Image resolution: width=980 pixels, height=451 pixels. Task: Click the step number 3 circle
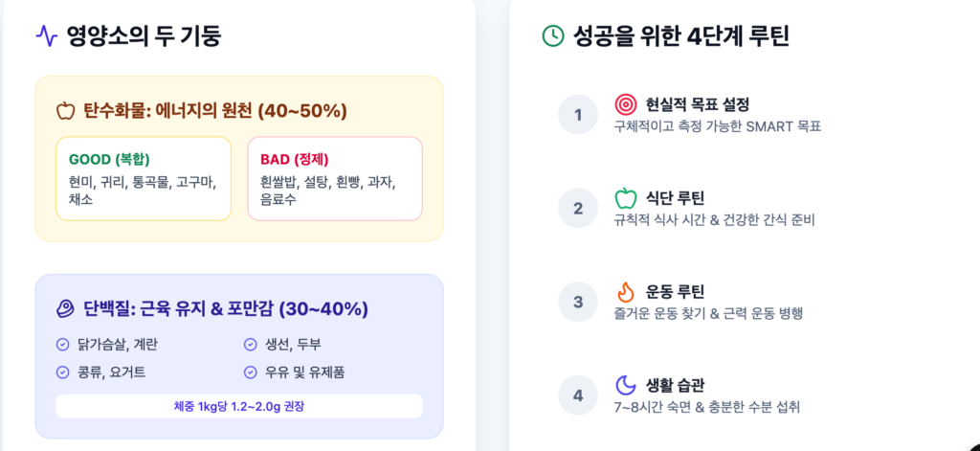pos(577,303)
